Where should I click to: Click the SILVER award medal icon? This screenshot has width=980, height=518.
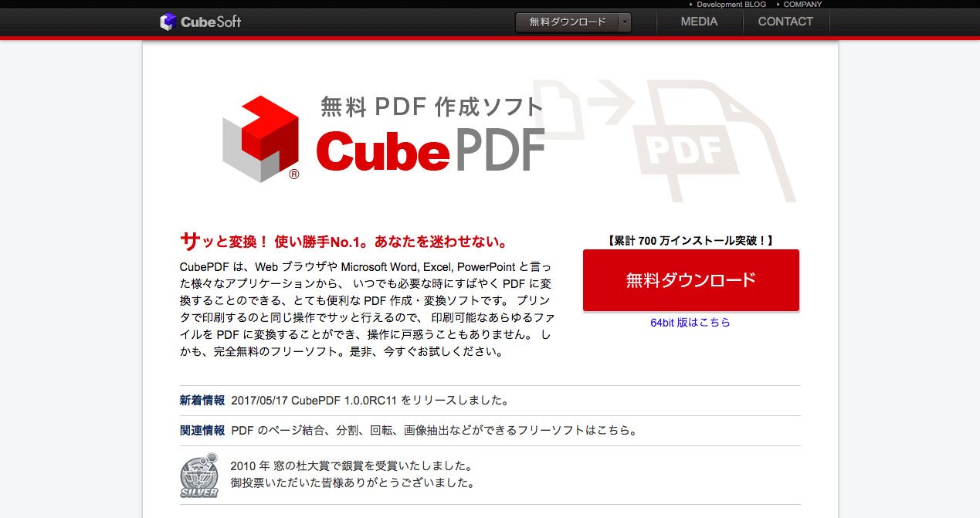coord(198,476)
